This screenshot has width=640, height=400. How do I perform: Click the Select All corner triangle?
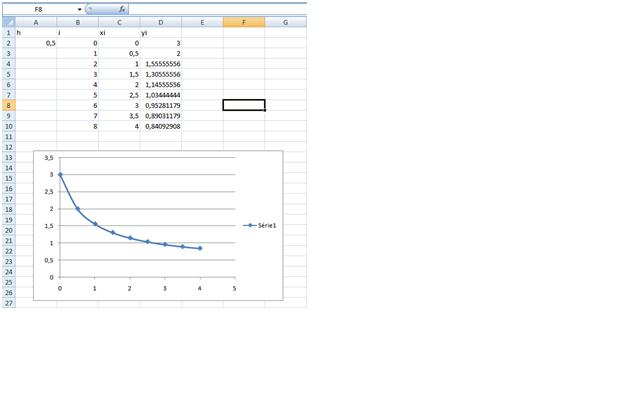pyautogui.click(x=7, y=21)
